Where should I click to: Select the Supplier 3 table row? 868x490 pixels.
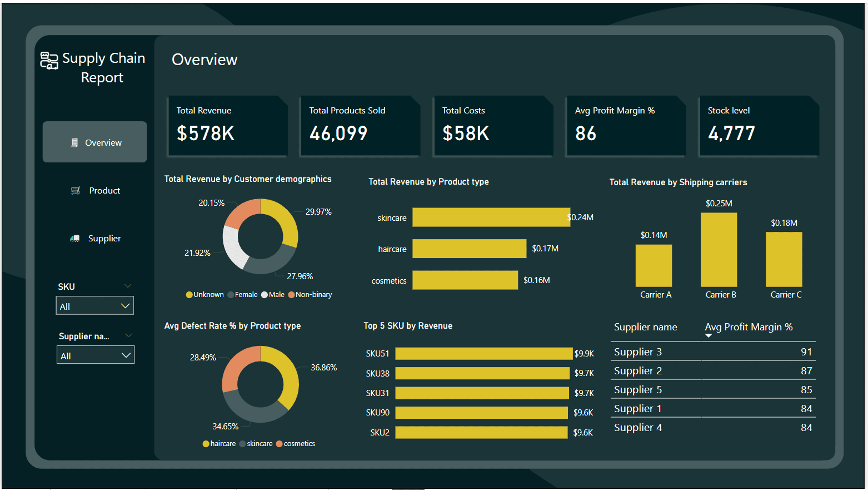[712, 352]
